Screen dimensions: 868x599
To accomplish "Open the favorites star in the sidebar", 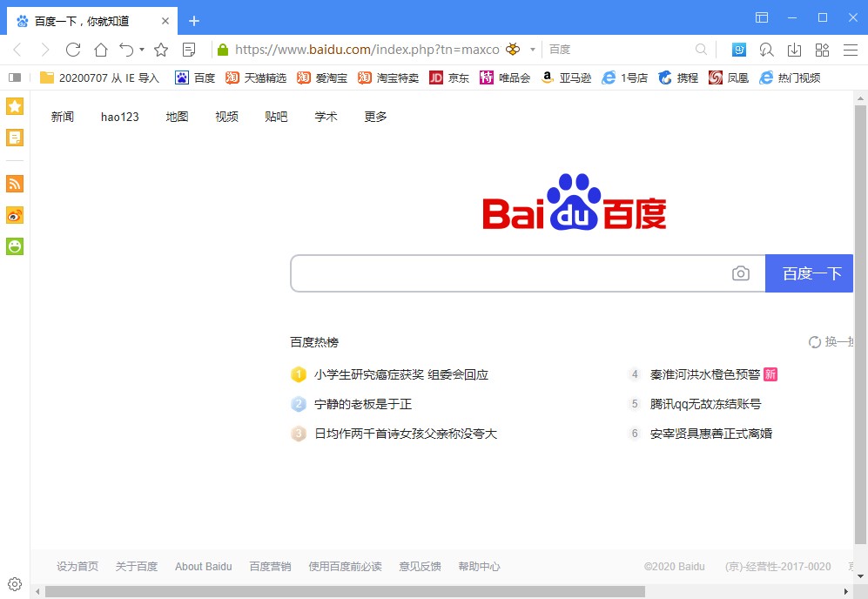I will 14,106.
